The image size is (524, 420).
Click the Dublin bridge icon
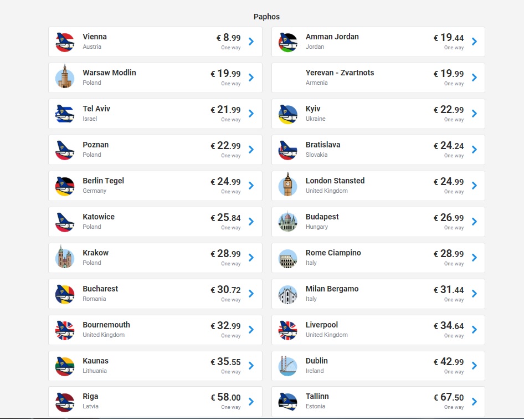287,366
